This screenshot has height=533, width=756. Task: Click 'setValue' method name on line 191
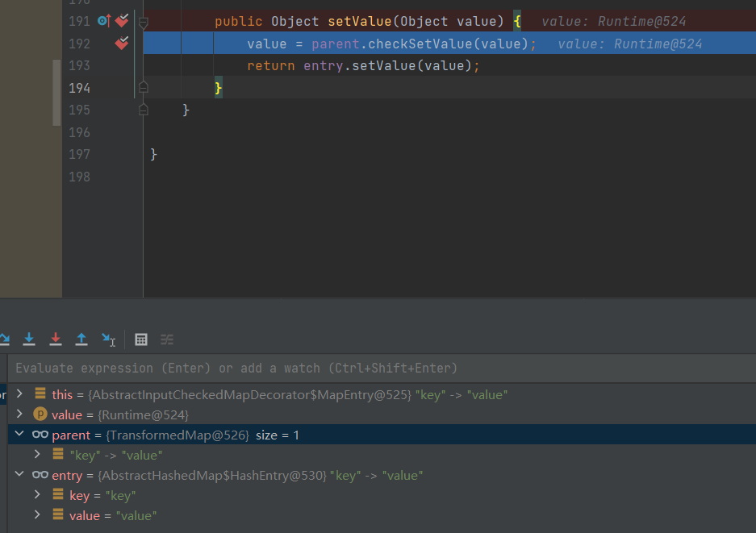click(360, 21)
